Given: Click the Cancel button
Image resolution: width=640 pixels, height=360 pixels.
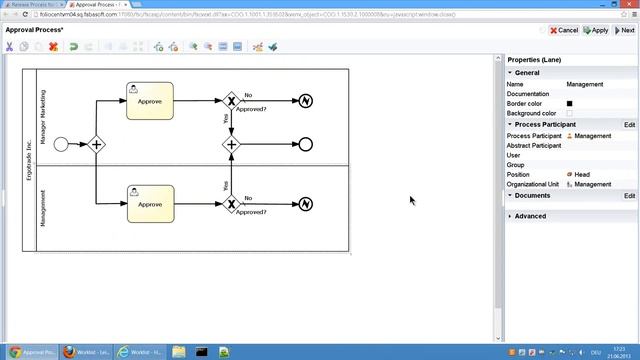Looking at the screenshot, I should [x=564, y=30].
